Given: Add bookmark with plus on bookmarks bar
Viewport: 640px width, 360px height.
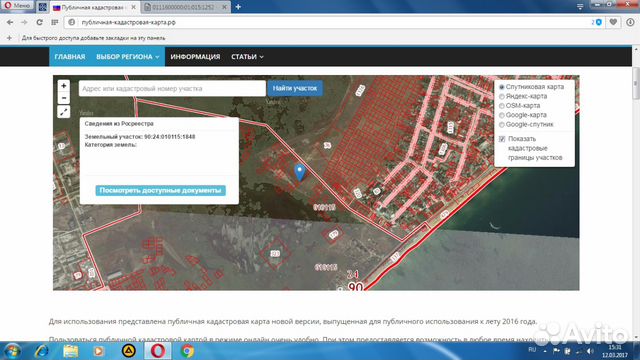Looking at the screenshot, I should click(x=9, y=38).
